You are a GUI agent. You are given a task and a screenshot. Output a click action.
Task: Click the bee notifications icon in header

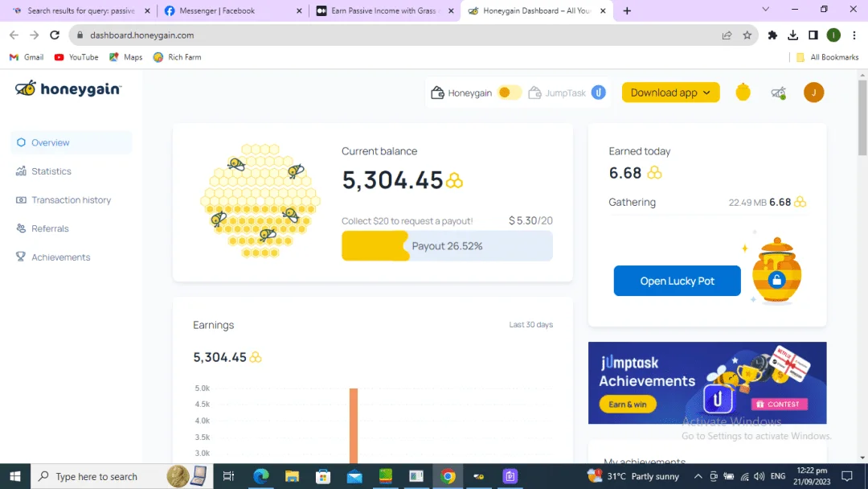778,92
